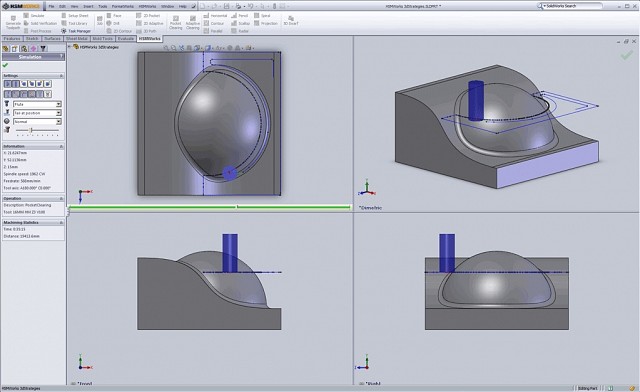This screenshot has height=392, width=640.
Task: Open the Insert menu
Action: 88,7
